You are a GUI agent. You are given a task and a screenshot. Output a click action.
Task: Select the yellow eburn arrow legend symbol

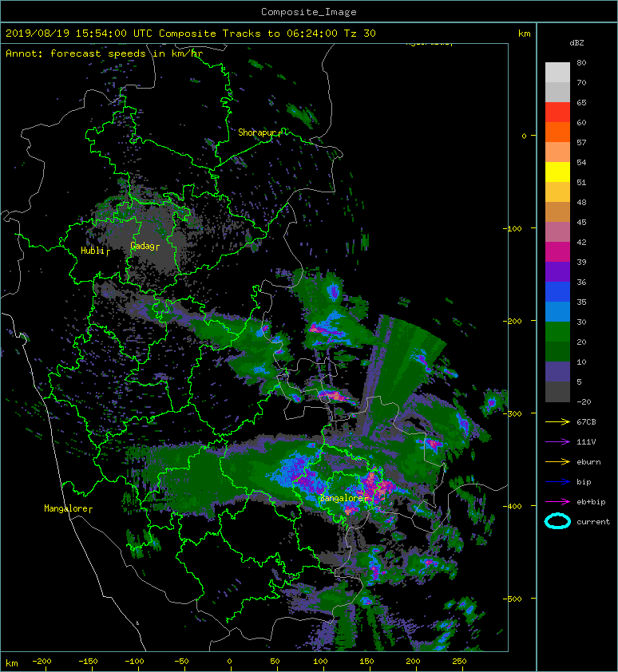point(557,462)
